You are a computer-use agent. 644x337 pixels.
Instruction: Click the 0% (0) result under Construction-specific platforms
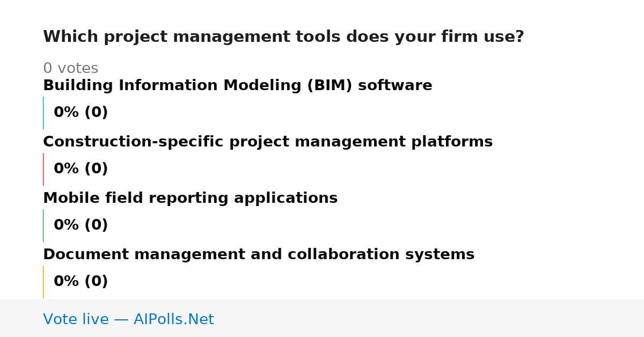tap(80, 169)
